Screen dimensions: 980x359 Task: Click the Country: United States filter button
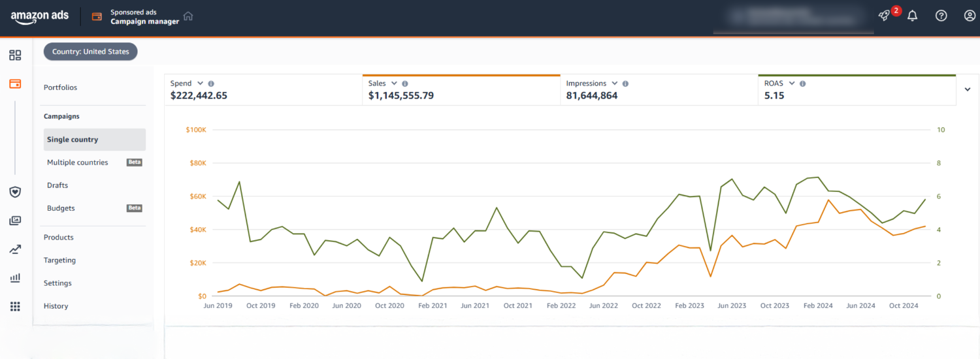click(91, 52)
